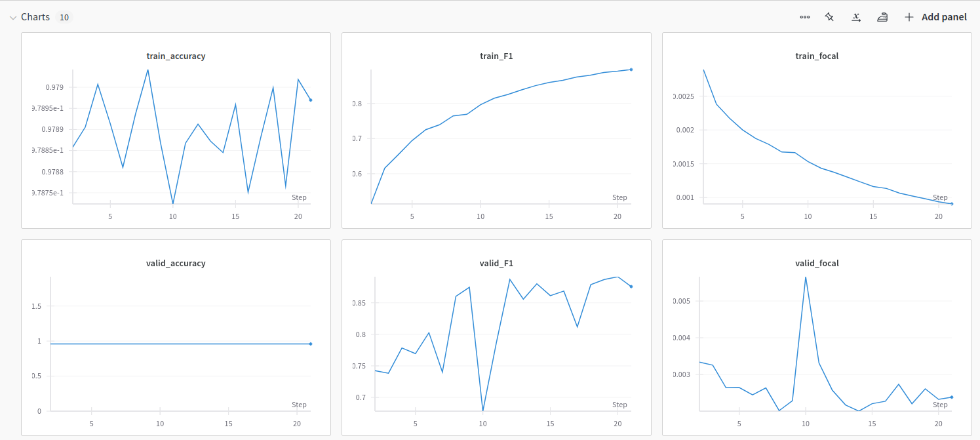Open the X-axis settings icon
The width and height of the screenshot is (980, 440).
click(855, 17)
